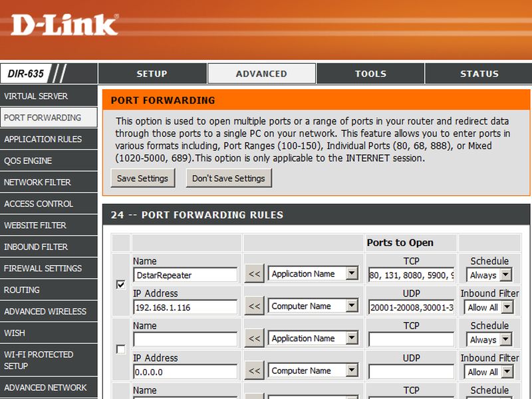Click the empty Name field in the second rule
Screen dimensions: 532x399
(186, 339)
